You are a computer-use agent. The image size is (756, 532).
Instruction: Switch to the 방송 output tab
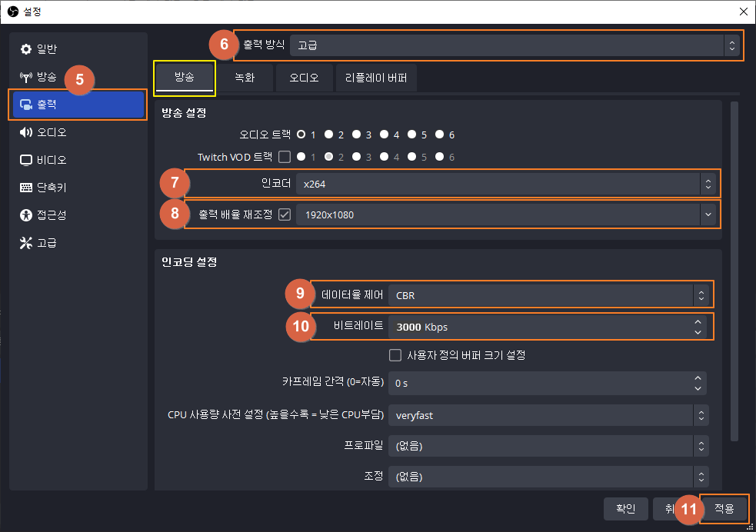pos(184,78)
